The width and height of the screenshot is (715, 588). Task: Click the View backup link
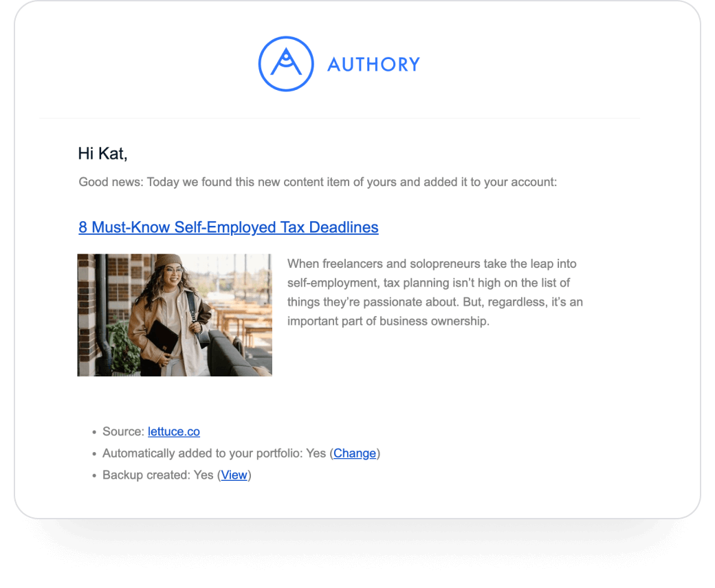click(234, 475)
